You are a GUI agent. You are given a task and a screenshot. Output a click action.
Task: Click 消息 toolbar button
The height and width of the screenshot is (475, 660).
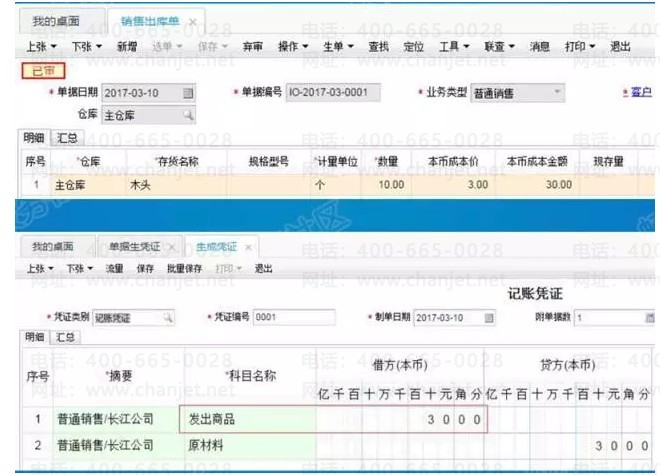[x=540, y=46]
